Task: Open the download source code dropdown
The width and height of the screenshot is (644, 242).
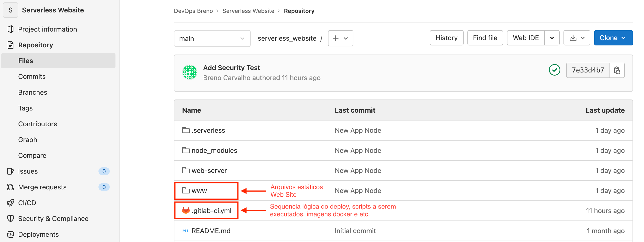Action: pyautogui.click(x=576, y=38)
